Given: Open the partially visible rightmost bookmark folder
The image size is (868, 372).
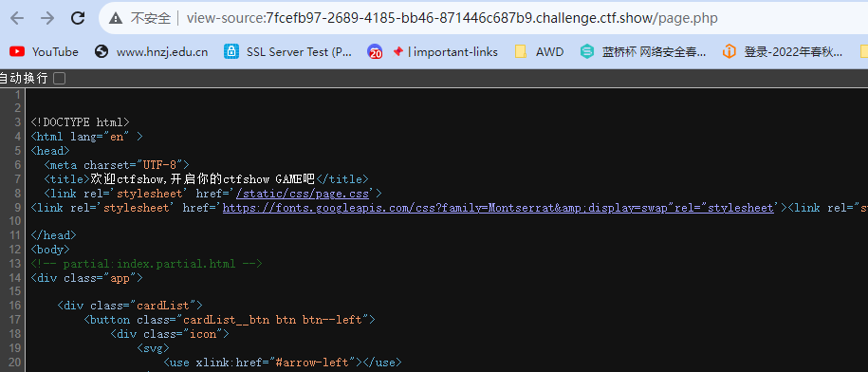Looking at the screenshot, I should (x=863, y=51).
